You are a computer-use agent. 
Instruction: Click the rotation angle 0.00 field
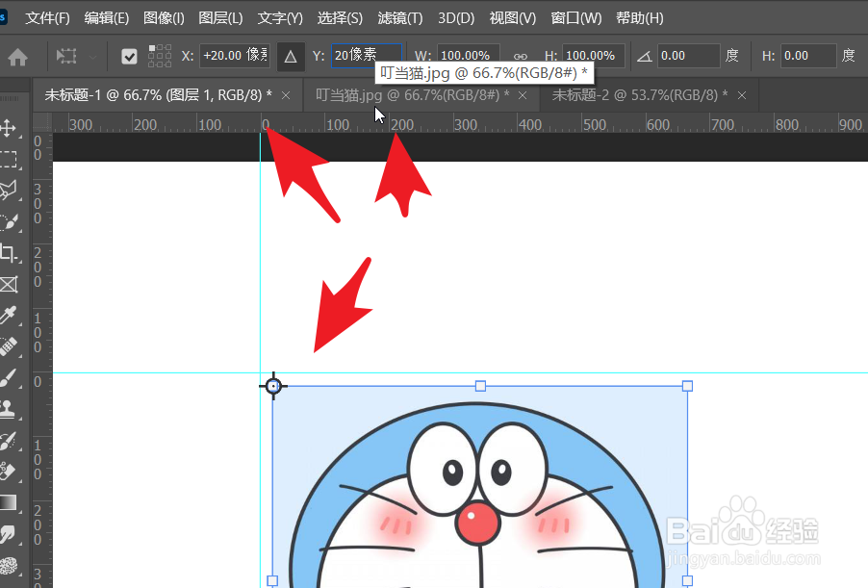tap(689, 56)
